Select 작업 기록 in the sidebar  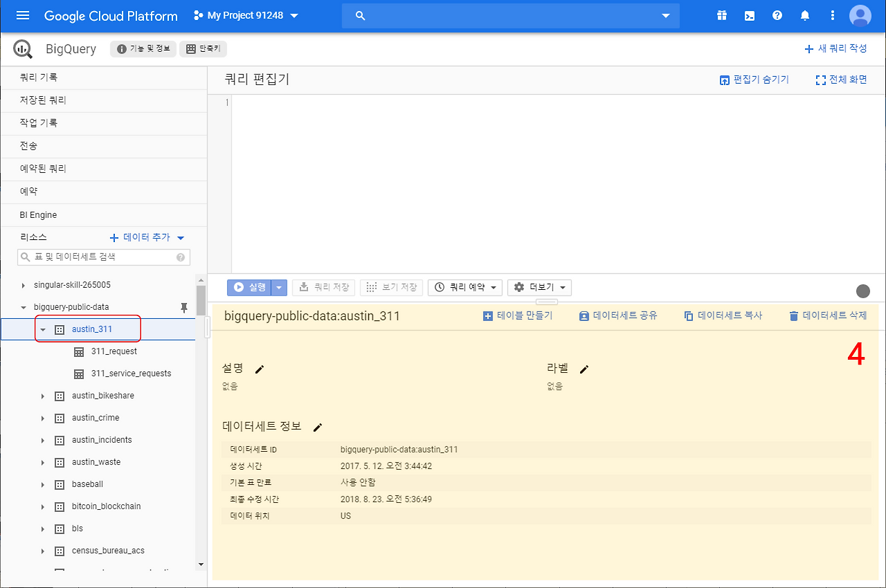pos(42,123)
